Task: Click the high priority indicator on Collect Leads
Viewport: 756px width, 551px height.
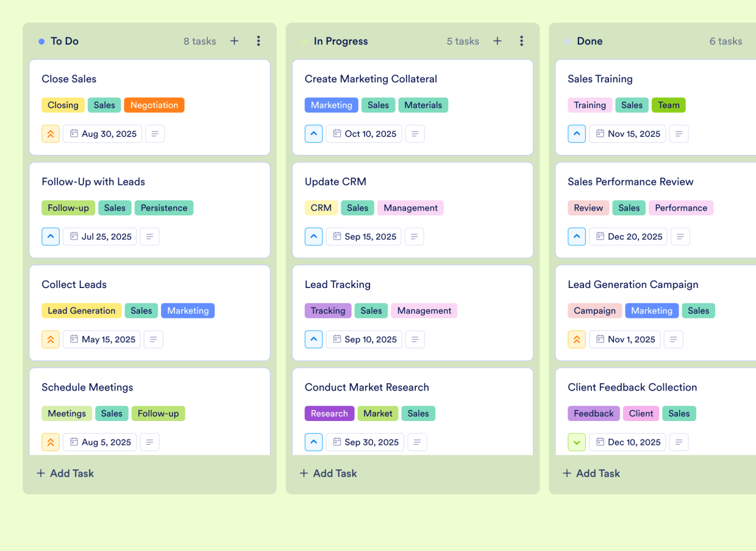Action: pos(51,339)
